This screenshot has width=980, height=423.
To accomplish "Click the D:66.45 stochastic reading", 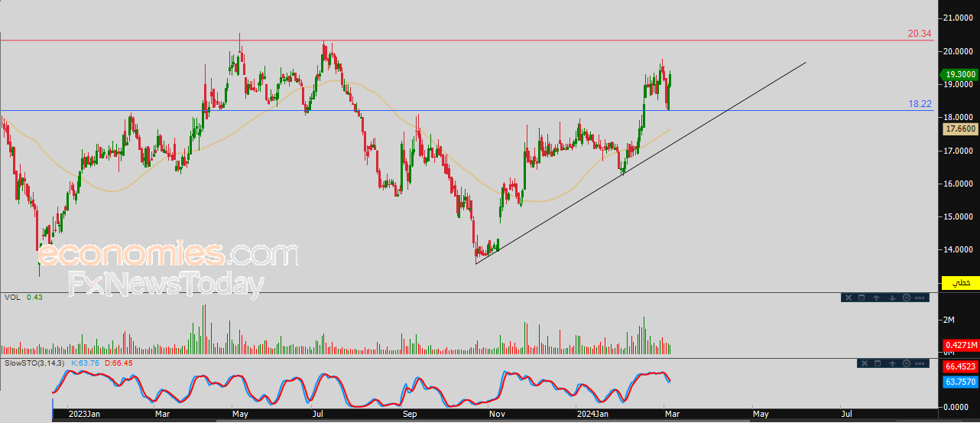I will 118,363.
